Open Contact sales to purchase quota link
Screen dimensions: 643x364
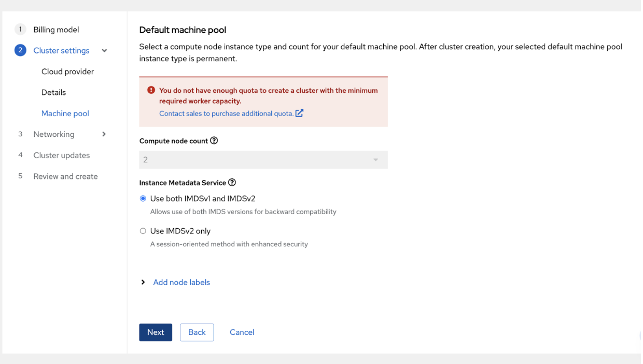[x=226, y=114]
